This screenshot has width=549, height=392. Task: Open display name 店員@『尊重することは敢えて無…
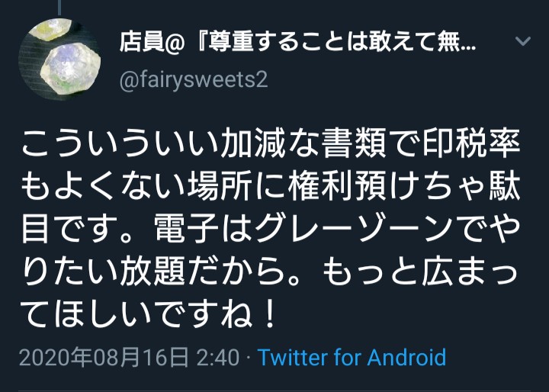tap(297, 43)
